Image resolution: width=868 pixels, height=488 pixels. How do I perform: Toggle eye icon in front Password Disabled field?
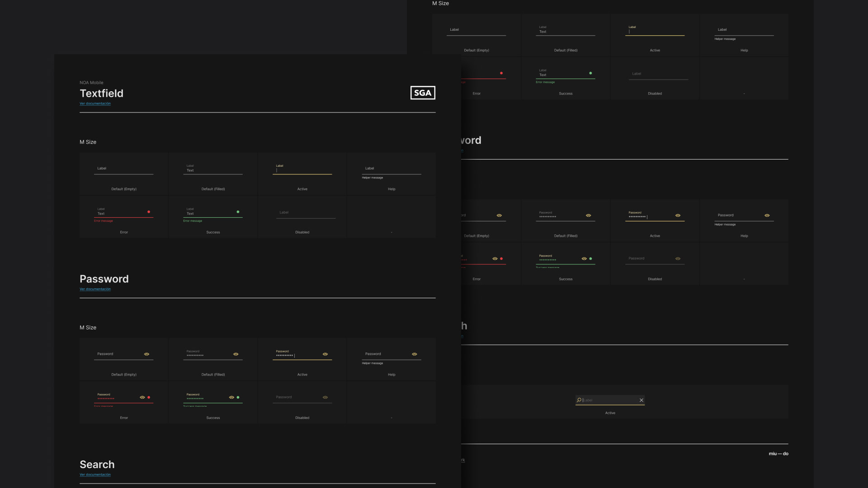click(325, 397)
